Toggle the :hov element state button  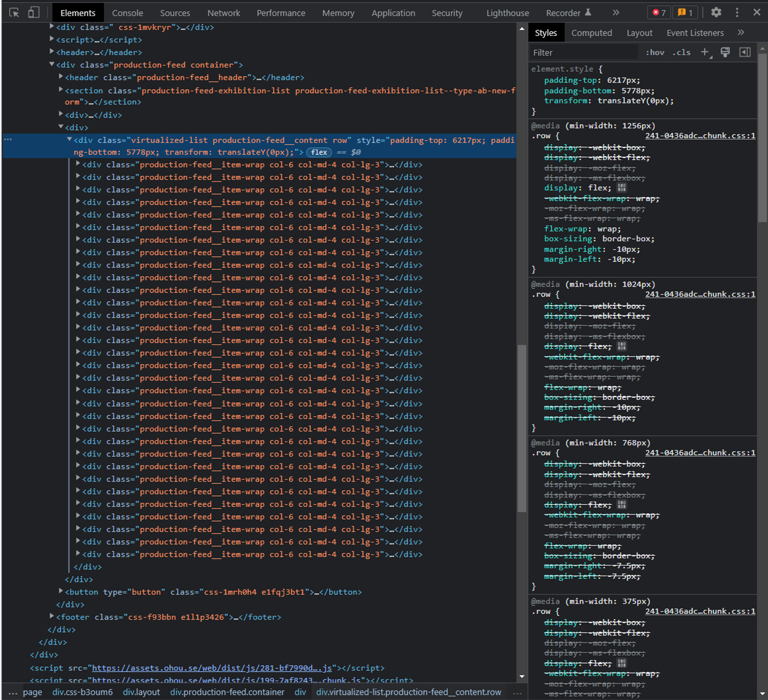pos(655,52)
